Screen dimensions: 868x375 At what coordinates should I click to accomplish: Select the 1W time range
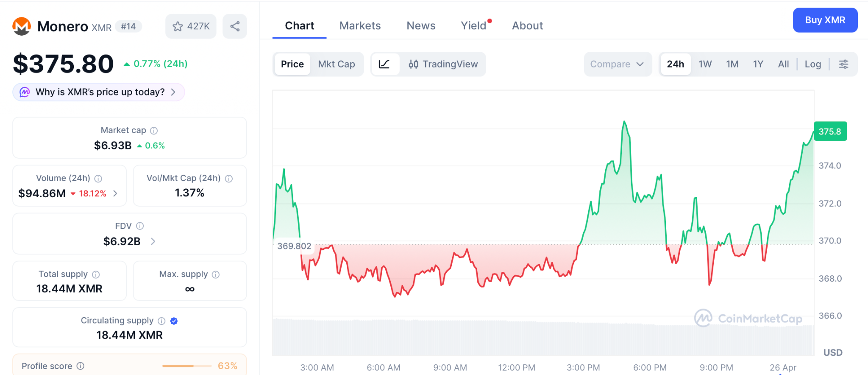pyautogui.click(x=705, y=64)
